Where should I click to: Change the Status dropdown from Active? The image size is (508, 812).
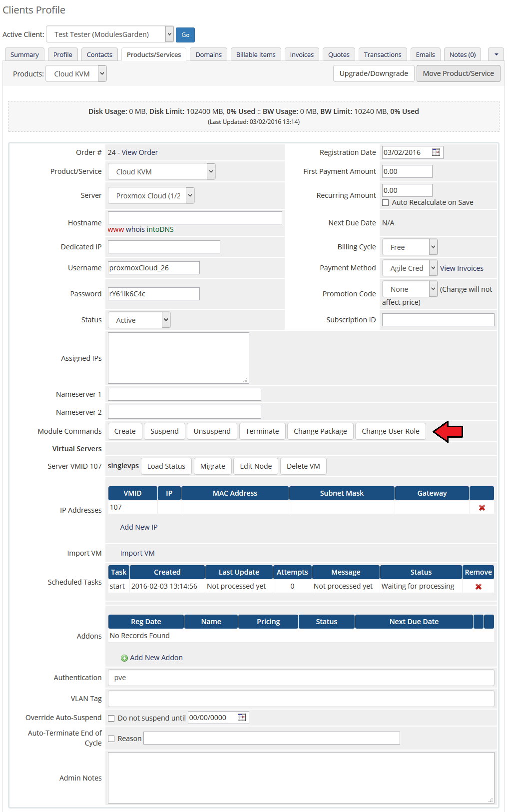(139, 320)
